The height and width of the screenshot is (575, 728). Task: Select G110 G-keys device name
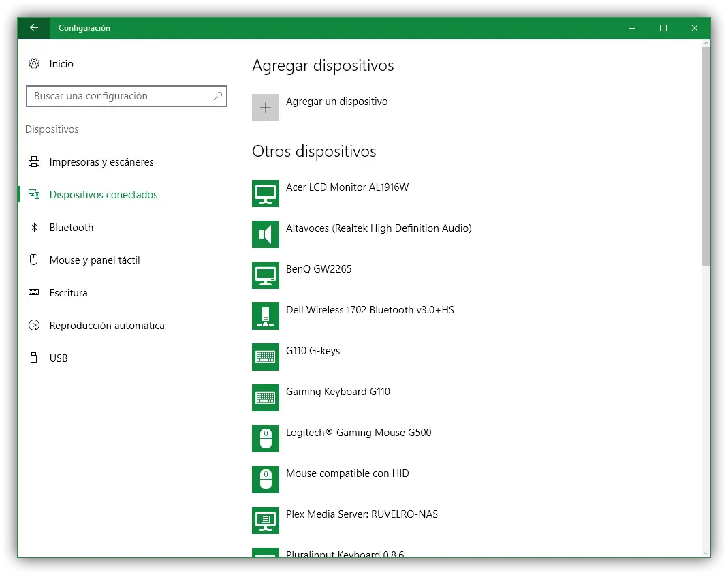point(313,351)
